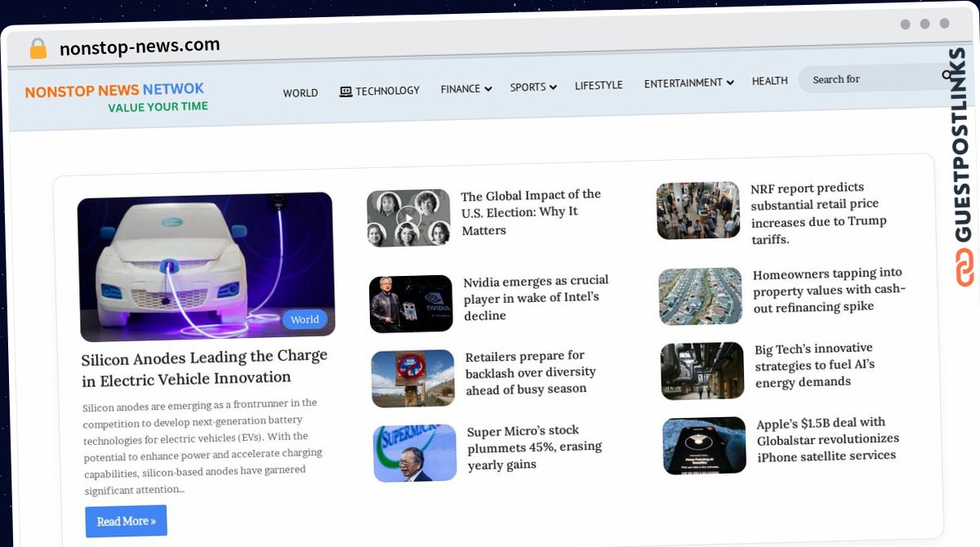The image size is (980, 547).
Task: Open the Lifestyle menu item
Action: click(599, 85)
